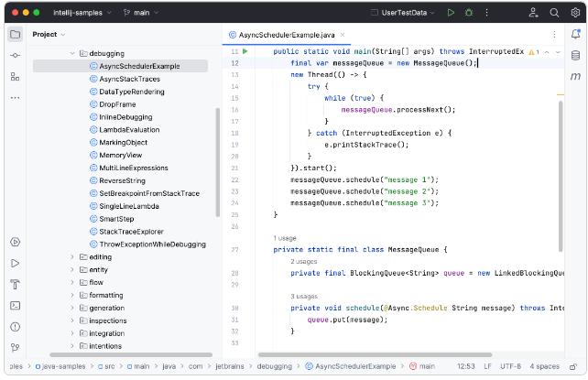
Task: Click the 3 usages inlay hint
Action: point(304,297)
